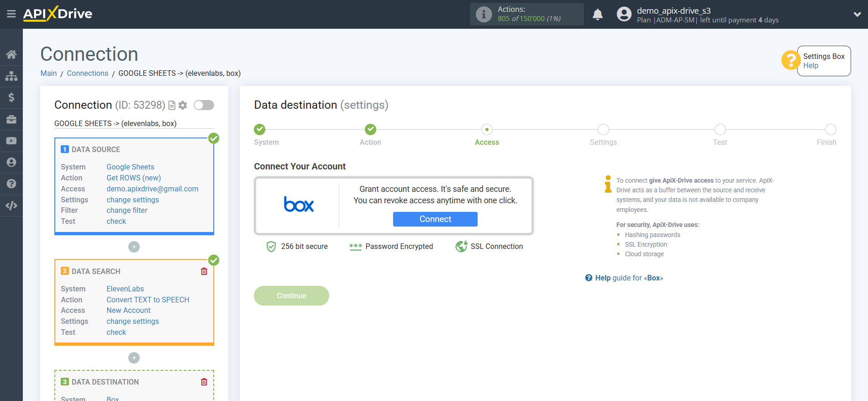The width and height of the screenshot is (868, 401).
Task: Select the Test step
Action: tap(720, 129)
